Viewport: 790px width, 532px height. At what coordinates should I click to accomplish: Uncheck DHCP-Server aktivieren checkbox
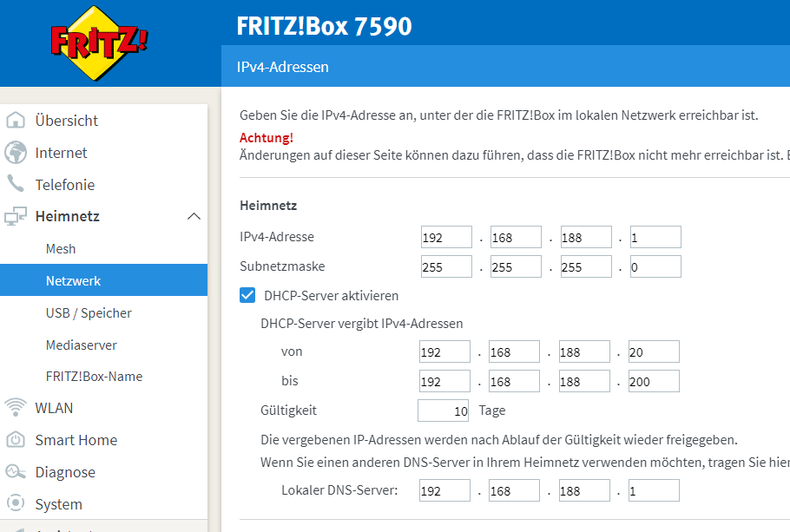pyautogui.click(x=247, y=295)
